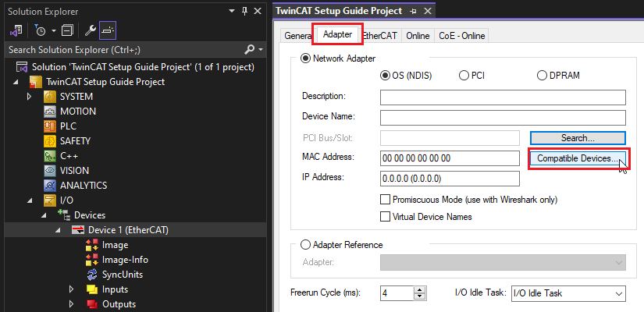Pin the TwinCAT Setup Guide Project document tab
Screen dimensions: 644x312
[413, 12]
